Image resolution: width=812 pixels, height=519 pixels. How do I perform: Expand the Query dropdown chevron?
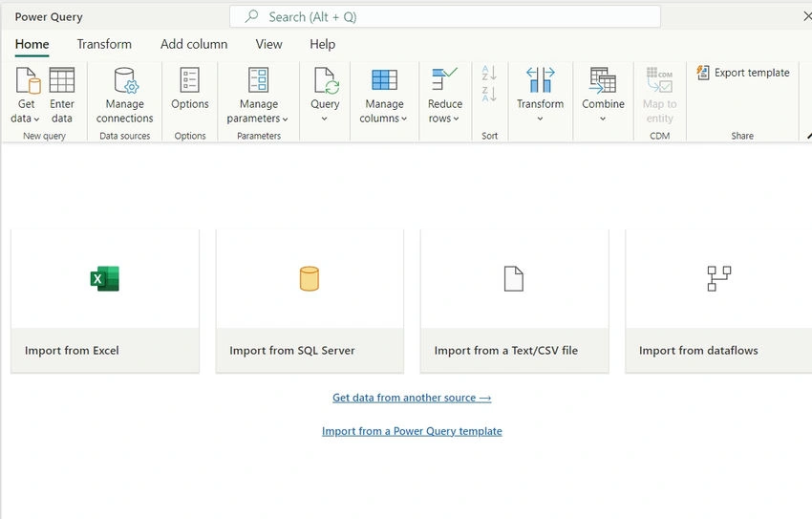tap(324, 119)
